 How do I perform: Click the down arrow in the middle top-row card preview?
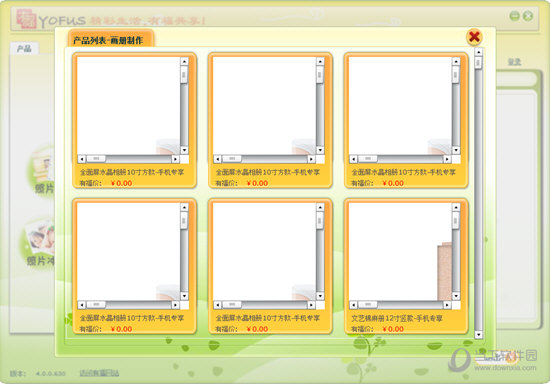click(320, 150)
